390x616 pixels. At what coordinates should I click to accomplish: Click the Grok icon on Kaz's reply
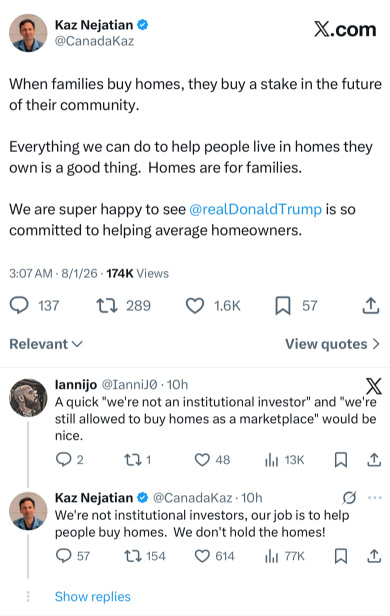[x=349, y=497]
